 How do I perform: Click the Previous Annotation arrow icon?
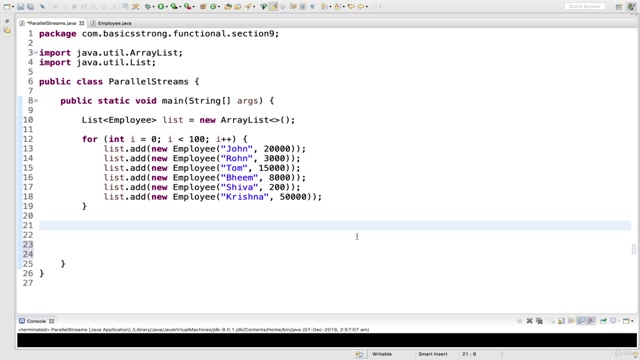tap(337, 7)
